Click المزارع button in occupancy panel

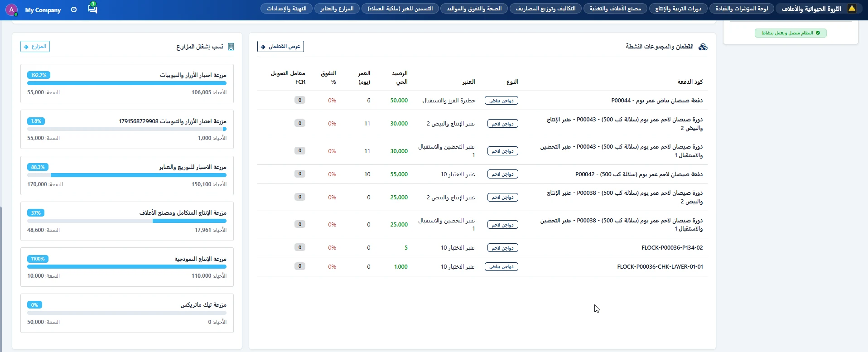pyautogui.click(x=35, y=47)
